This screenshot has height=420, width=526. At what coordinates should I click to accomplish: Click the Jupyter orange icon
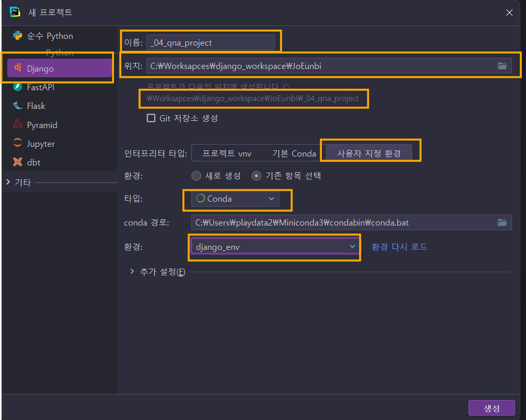pos(18,143)
